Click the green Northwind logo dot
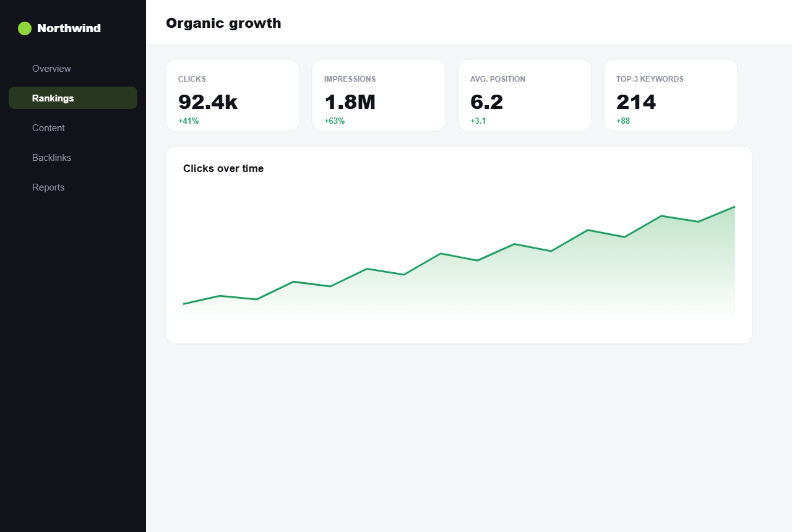 [x=25, y=28]
